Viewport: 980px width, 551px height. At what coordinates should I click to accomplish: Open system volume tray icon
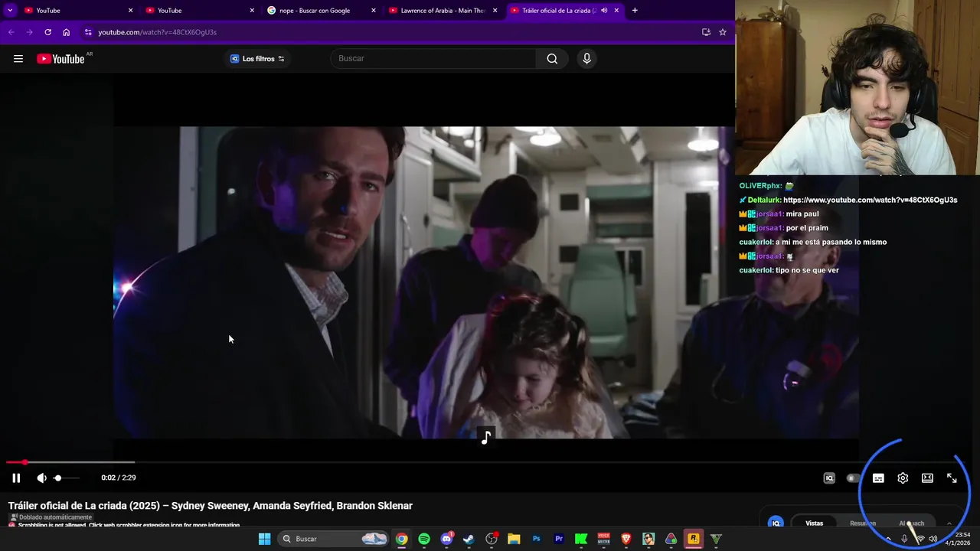[933, 539]
